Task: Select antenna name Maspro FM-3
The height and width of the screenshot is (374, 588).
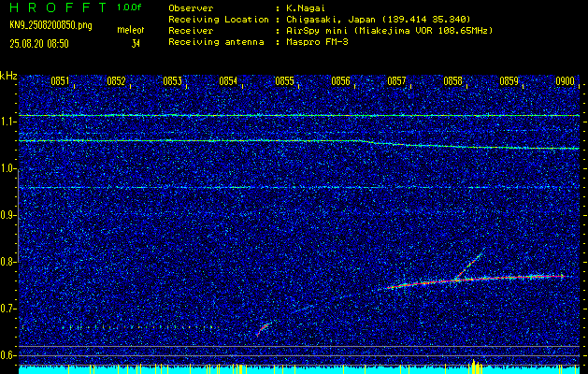Action: [x=317, y=42]
